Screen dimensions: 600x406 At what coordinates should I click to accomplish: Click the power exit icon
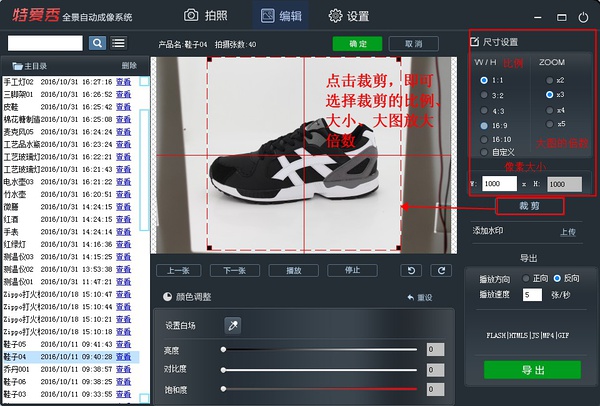pyautogui.click(x=583, y=17)
